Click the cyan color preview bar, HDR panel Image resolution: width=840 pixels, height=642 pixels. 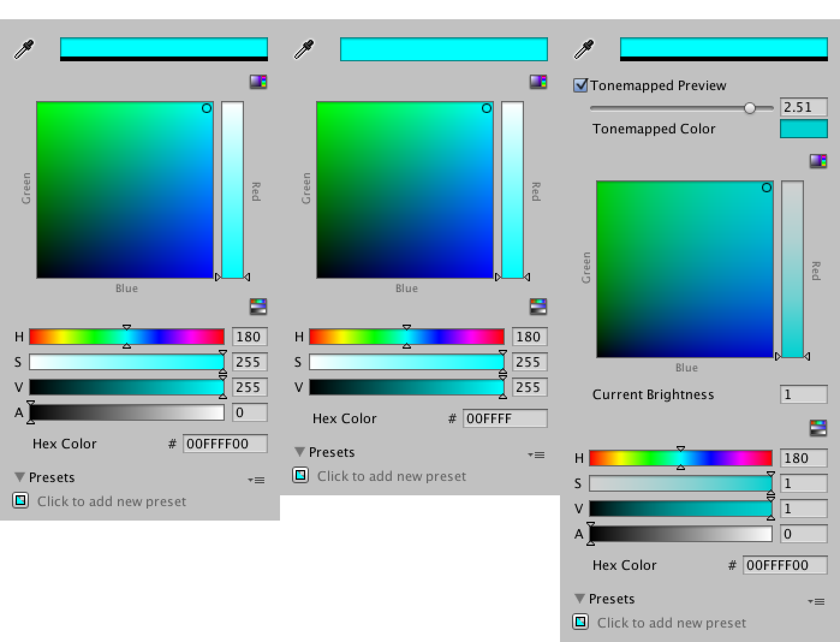[x=724, y=49]
